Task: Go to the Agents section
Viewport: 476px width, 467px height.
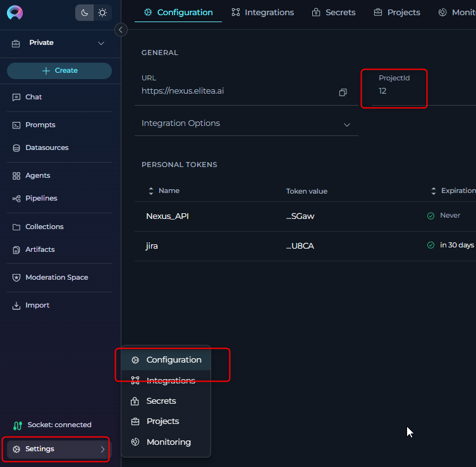Action: [37, 175]
